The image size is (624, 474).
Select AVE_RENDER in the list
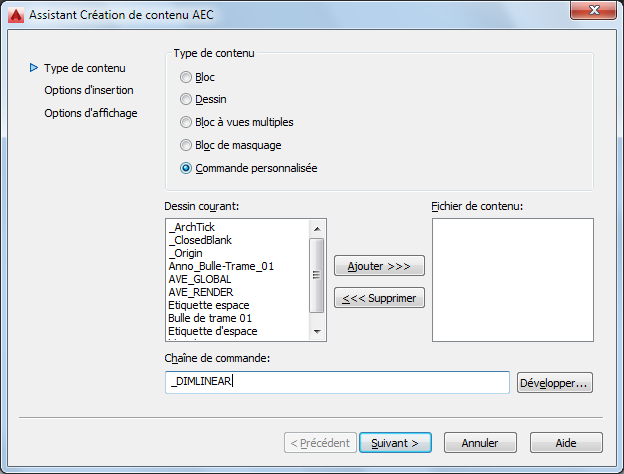point(201,292)
